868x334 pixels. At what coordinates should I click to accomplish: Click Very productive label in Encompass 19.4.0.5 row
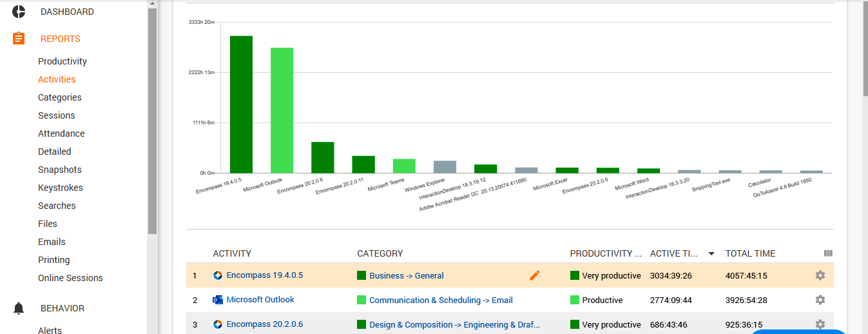click(x=612, y=275)
